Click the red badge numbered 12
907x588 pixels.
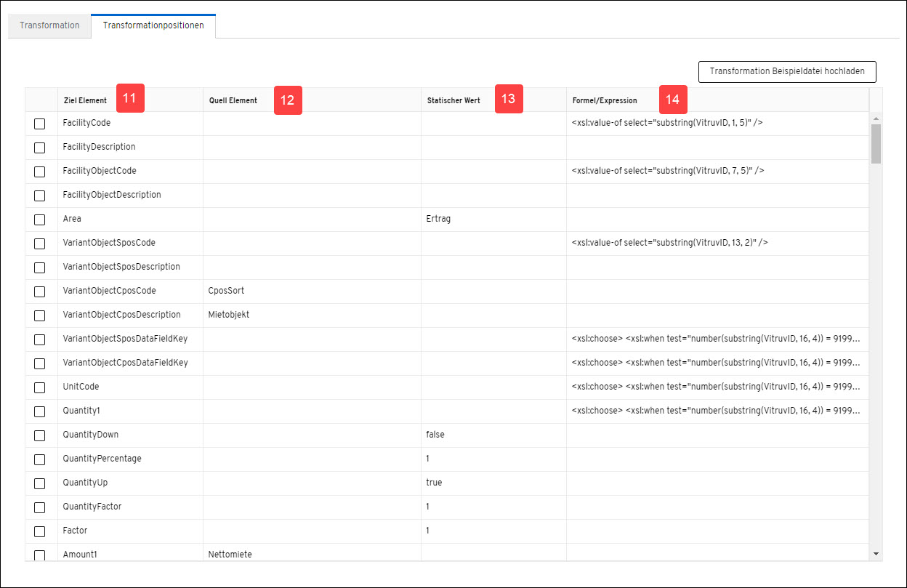[287, 100]
